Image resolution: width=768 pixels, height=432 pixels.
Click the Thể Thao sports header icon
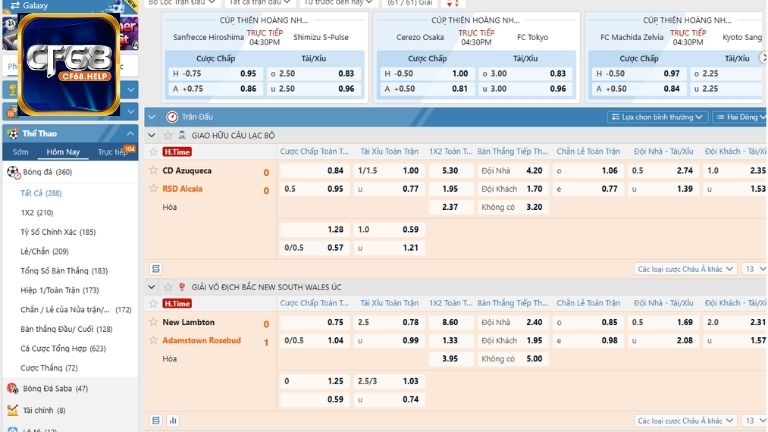click(12, 132)
